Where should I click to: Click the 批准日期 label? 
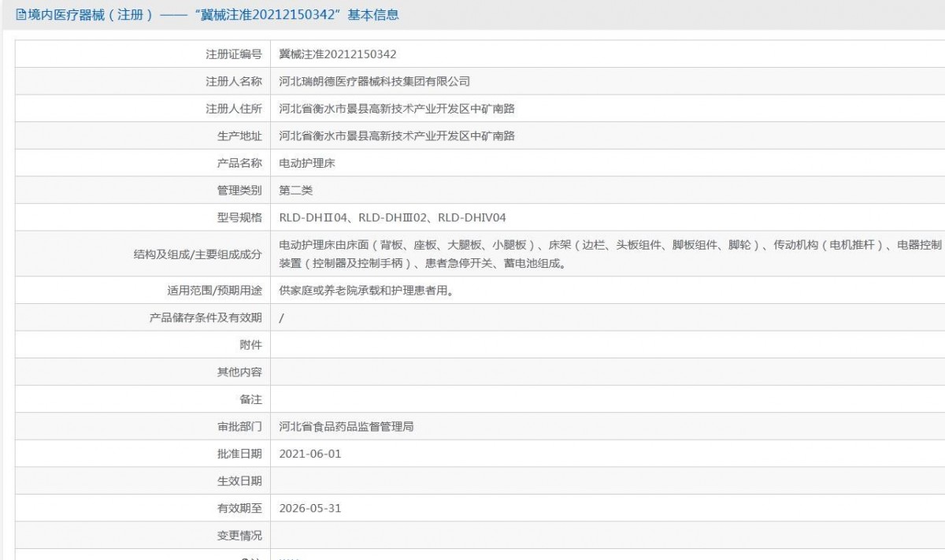tap(239, 454)
